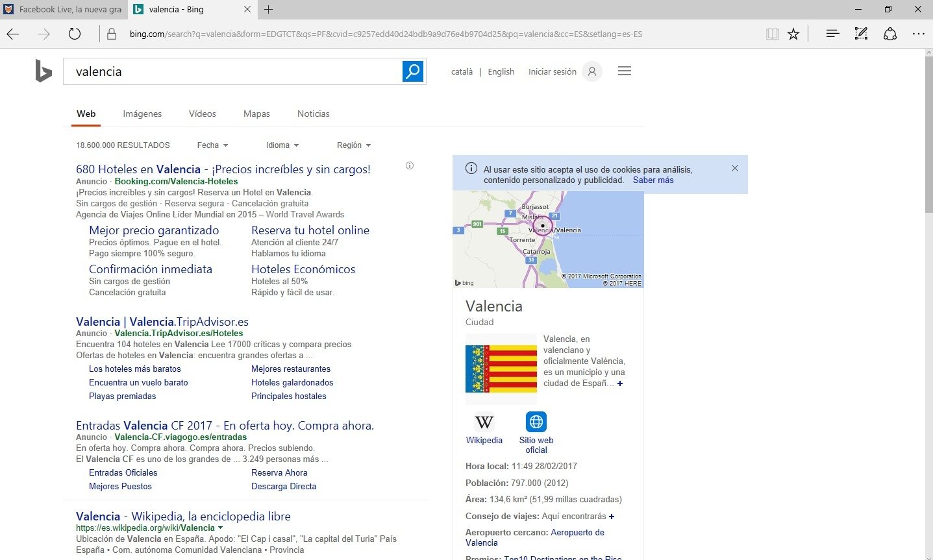This screenshot has height=560, width=933.
Task: Open Valencia Wikipedia search result
Action: point(183,517)
